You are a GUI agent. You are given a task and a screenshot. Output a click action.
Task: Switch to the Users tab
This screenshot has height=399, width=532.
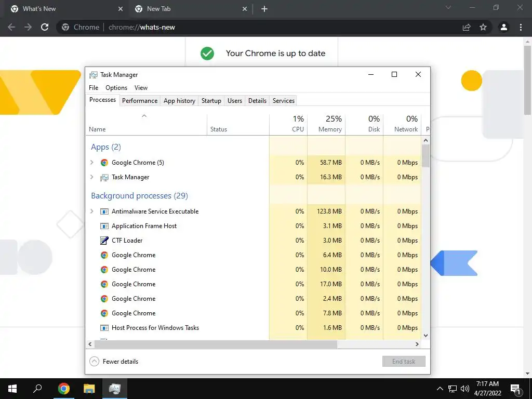click(x=235, y=101)
